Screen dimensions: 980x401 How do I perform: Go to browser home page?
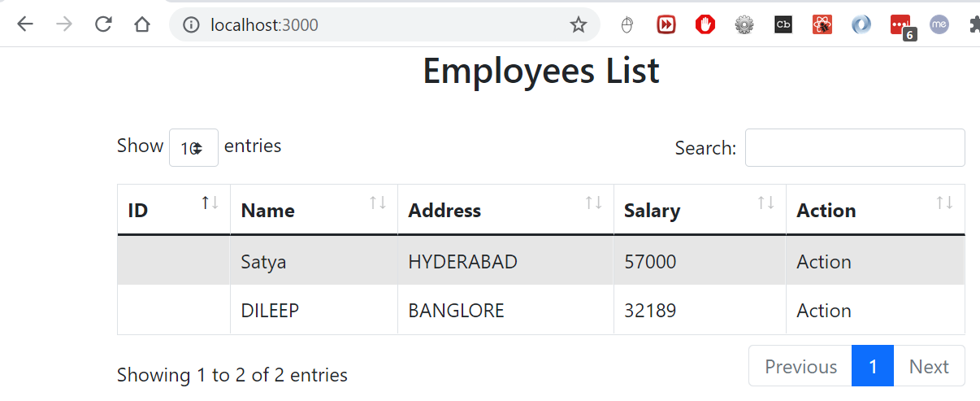click(142, 24)
